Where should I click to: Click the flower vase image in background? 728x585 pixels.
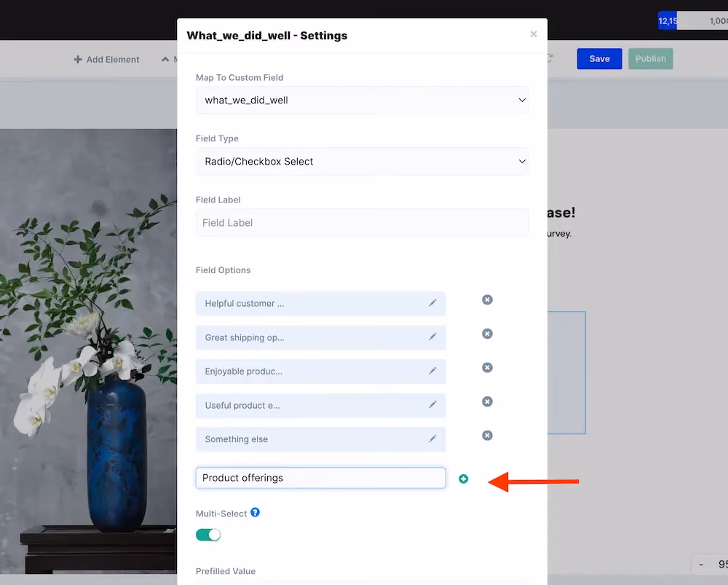pyautogui.click(x=88, y=351)
